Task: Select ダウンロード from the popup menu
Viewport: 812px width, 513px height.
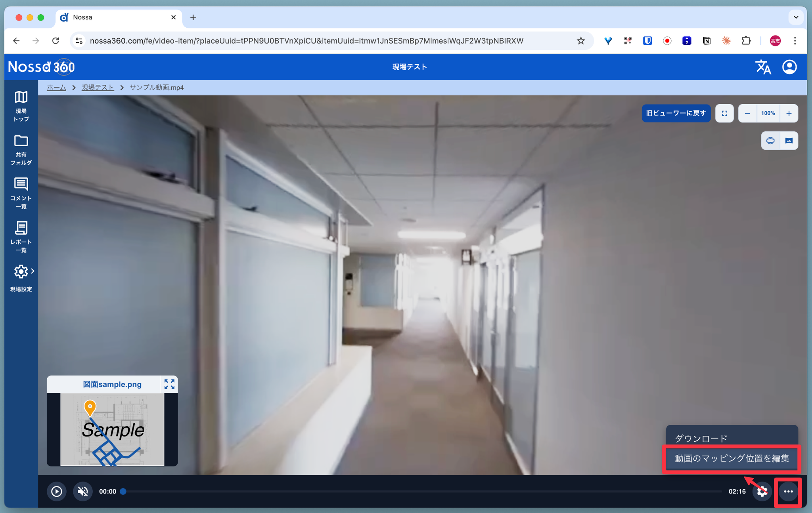Action: pyautogui.click(x=701, y=438)
